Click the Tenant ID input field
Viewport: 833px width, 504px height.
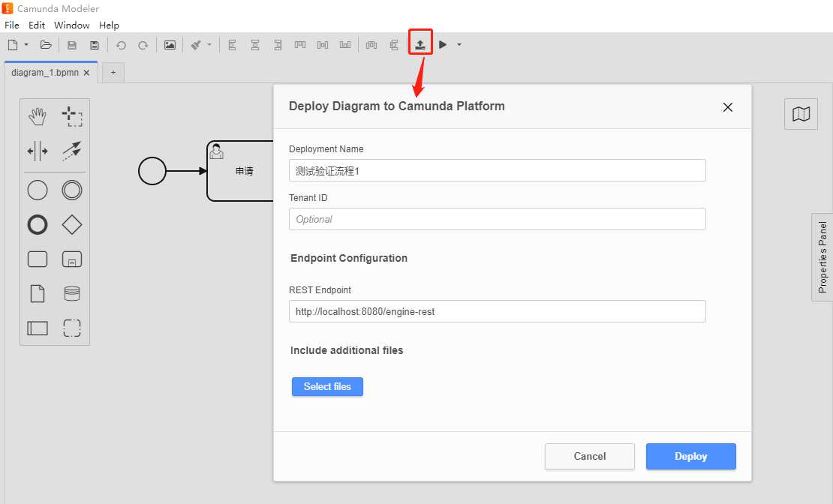tap(498, 219)
